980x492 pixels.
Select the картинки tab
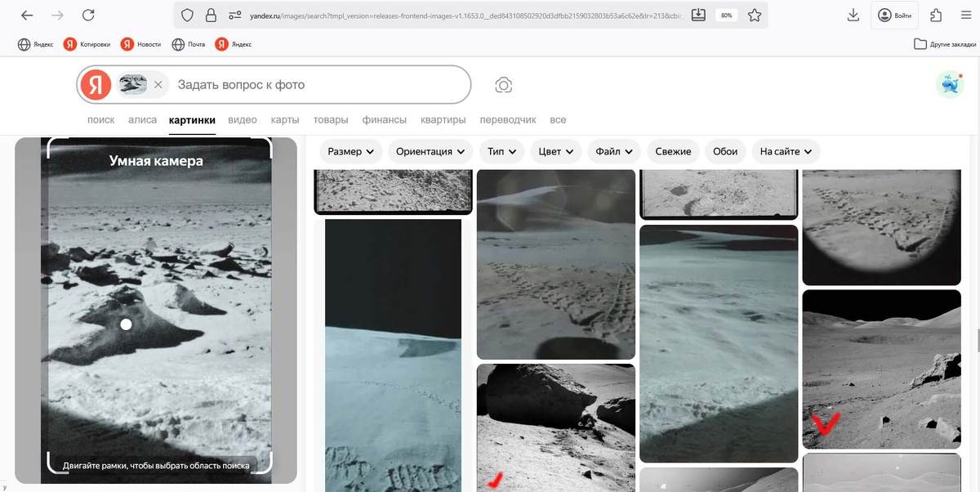pos(192,120)
